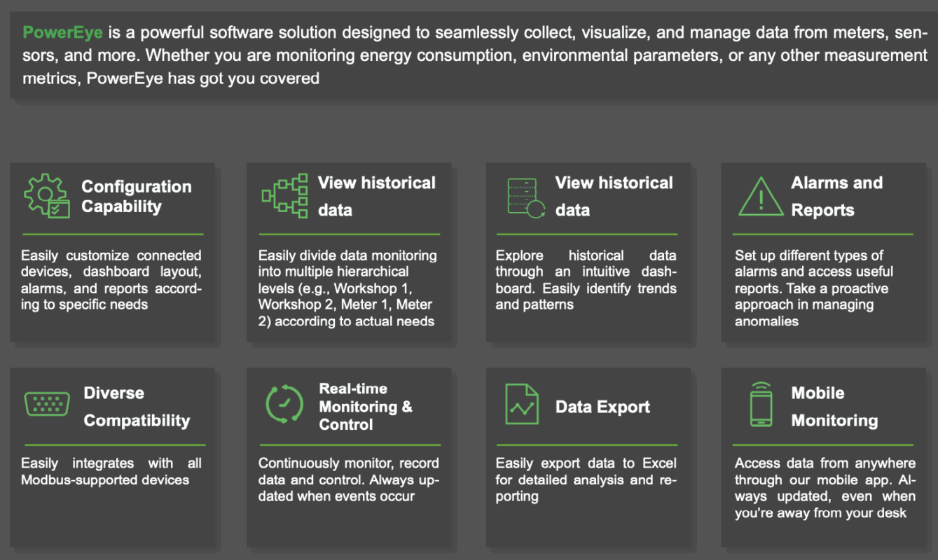
Task: Open the Data Export heading
Action: pyautogui.click(x=602, y=407)
